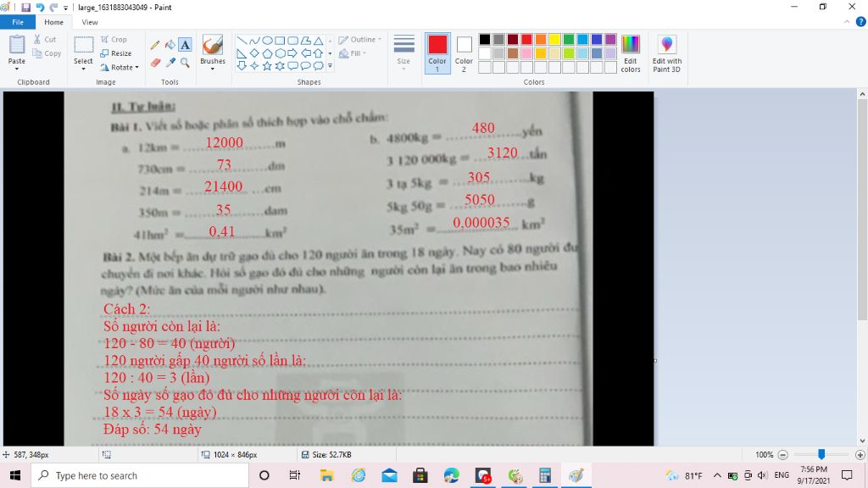Open Paint Help question mark icon
Screen dimensions: 868x488
coord(861,22)
